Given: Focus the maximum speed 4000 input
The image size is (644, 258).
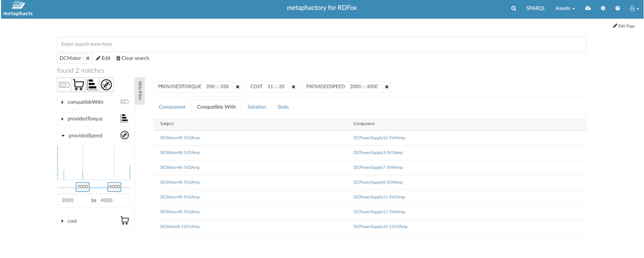Looking at the screenshot, I should (113, 201).
